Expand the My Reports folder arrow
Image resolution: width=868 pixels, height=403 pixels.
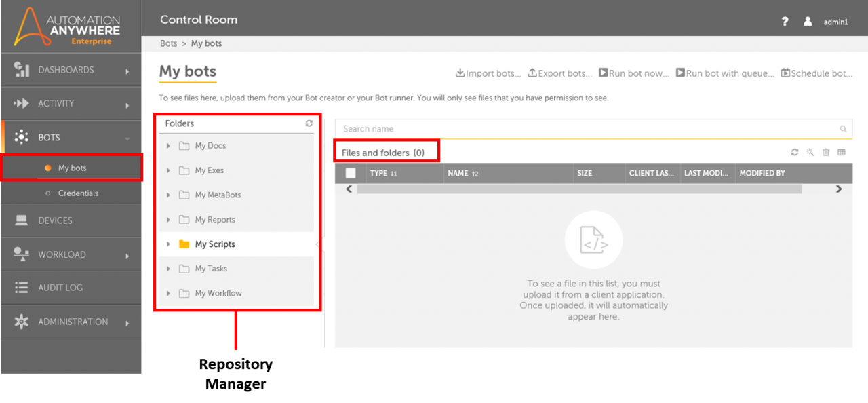tap(168, 220)
